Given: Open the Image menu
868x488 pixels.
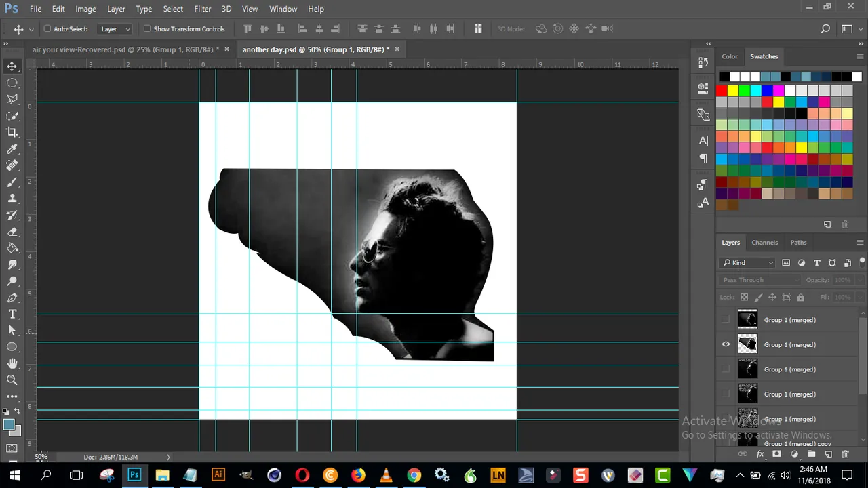Looking at the screenshot, I should pyautogui.click(x=85, y=9).
